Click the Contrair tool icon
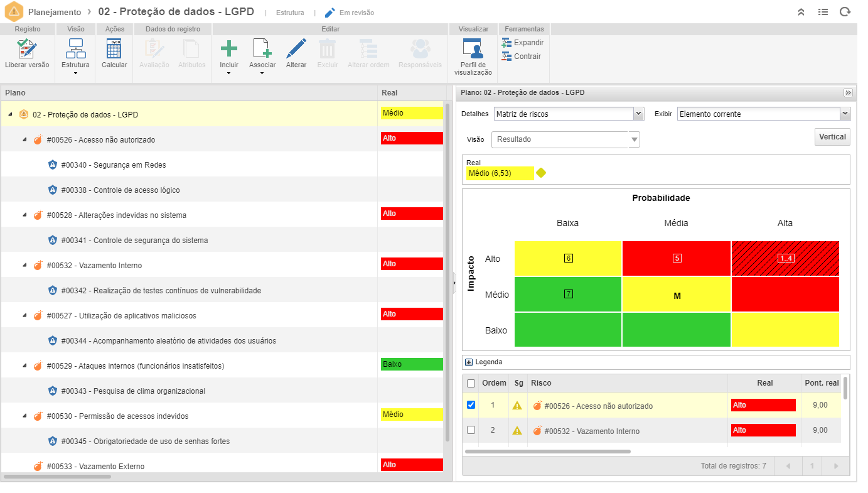 521,57
